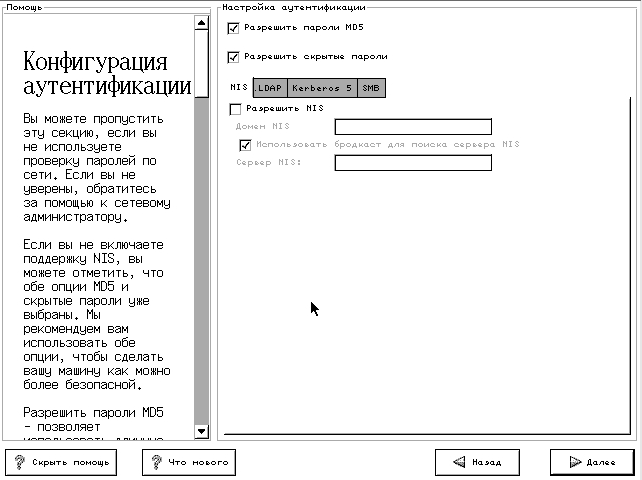The height and width of the screenshot is (480, 642).
Task: Click the question mark icon on Что нового
Action: [157, 462]
